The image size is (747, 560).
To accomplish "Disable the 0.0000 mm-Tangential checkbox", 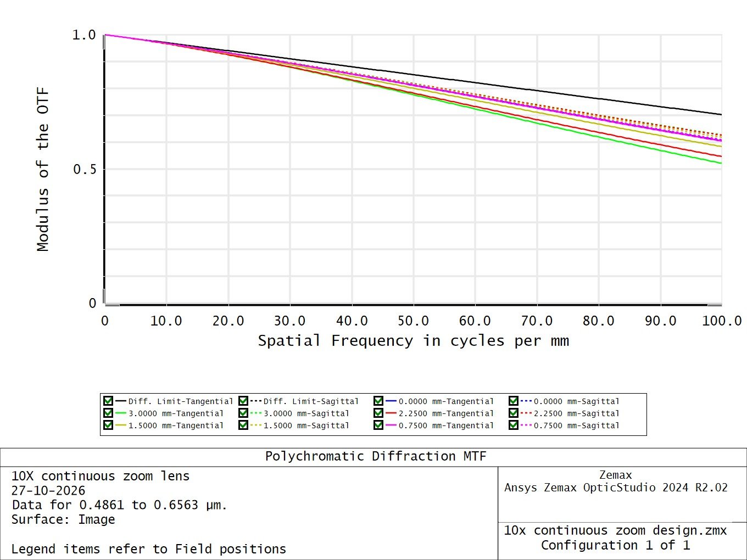I will coord(378,401).
